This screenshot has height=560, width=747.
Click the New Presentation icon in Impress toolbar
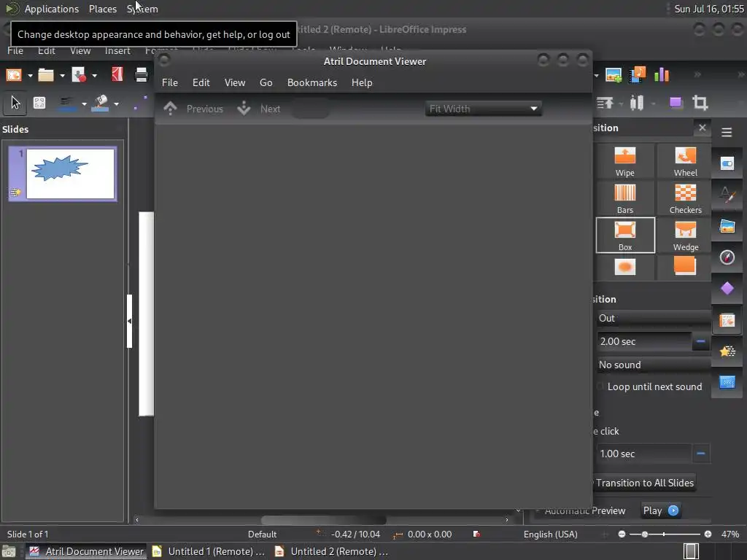14,75
